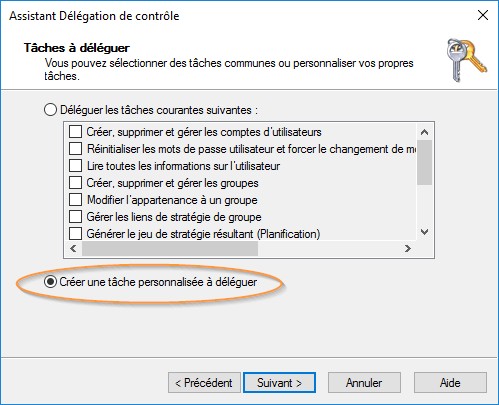The height and width of the screenshot is (405, 499).
Task: Close the Assistant Délégation de contrôle window
Action: coord(483,15)
